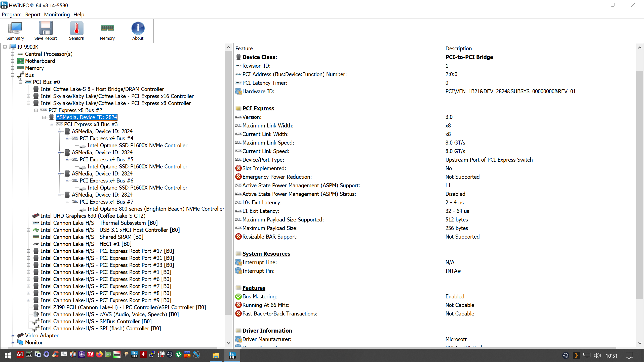
Task: Open the volume speaker tray icon
Action: pos(597,355)
